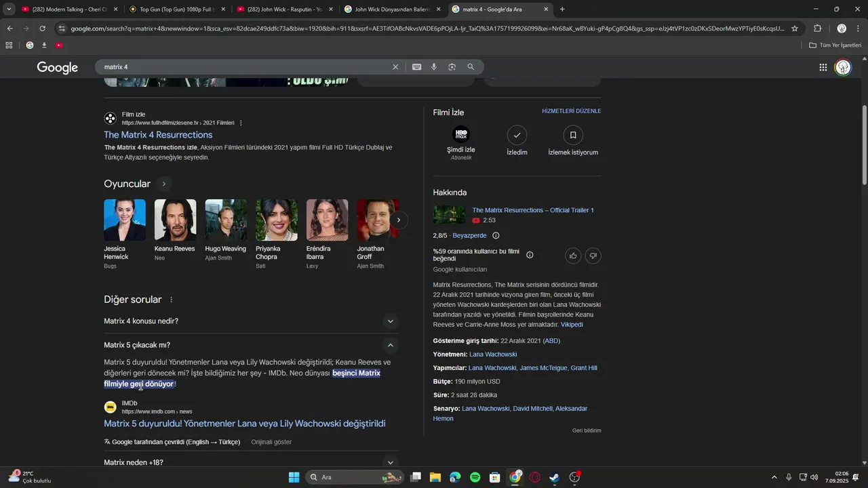
Task: Open the Google bookmark in the bookmarks bar
Action: (29, 45)
